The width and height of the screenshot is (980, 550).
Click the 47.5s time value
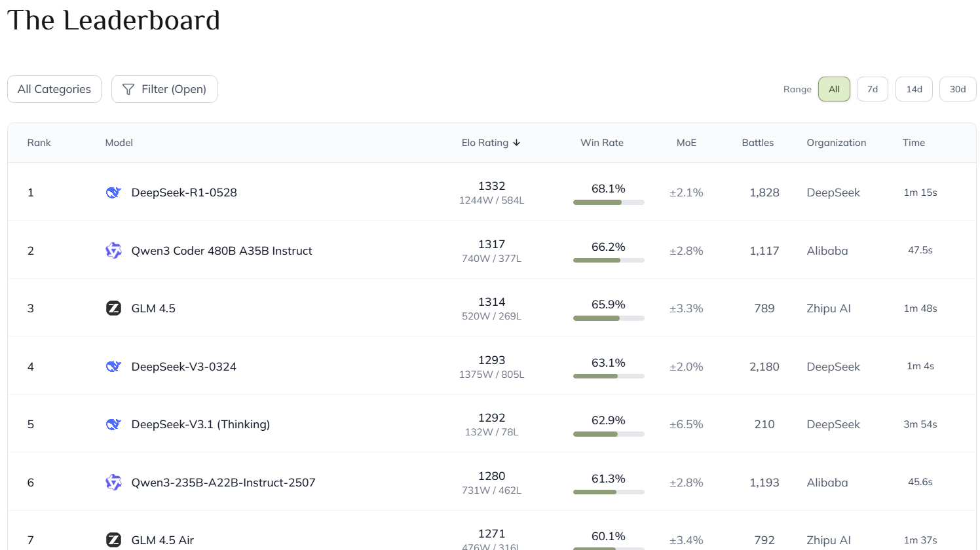coord(920,250)
